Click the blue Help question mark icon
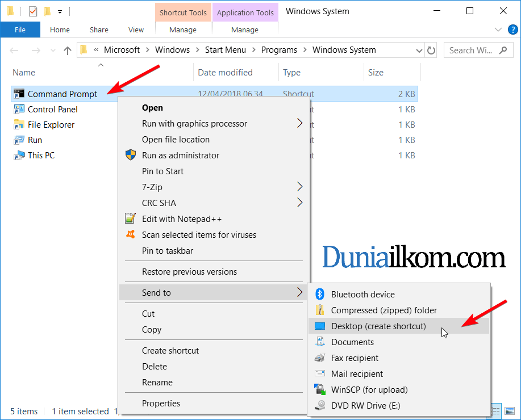 pos(512,30)
